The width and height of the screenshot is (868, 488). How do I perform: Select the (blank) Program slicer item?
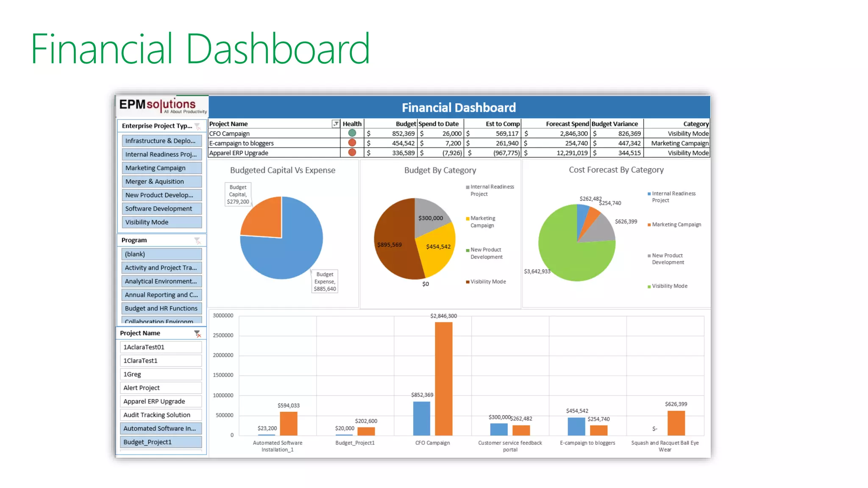[161, 254]
